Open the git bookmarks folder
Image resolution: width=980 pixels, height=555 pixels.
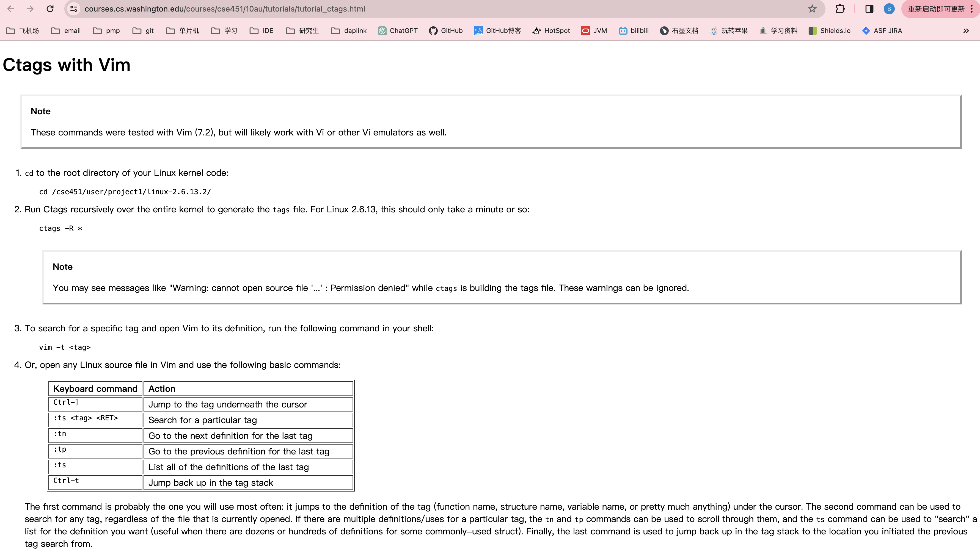(x=143, y=30)
